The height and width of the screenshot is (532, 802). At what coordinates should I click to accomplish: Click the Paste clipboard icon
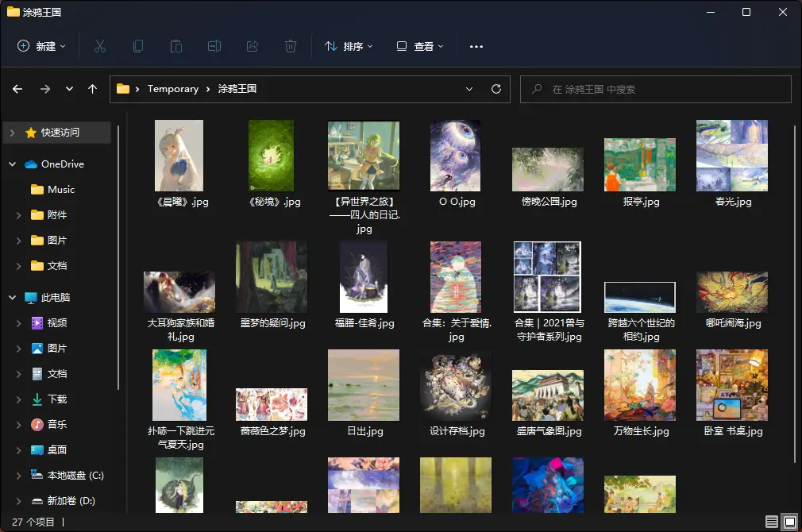[176, 47]
